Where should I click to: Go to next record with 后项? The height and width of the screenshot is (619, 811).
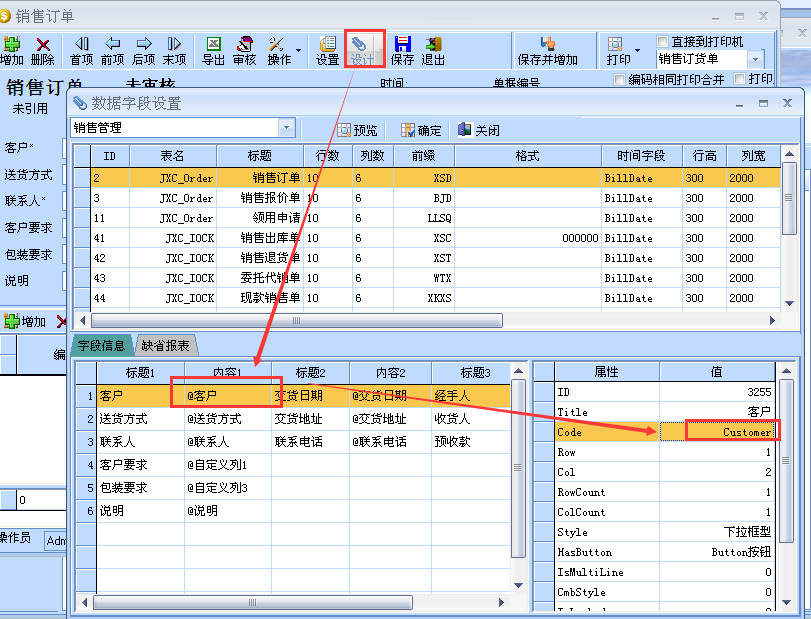144,51
